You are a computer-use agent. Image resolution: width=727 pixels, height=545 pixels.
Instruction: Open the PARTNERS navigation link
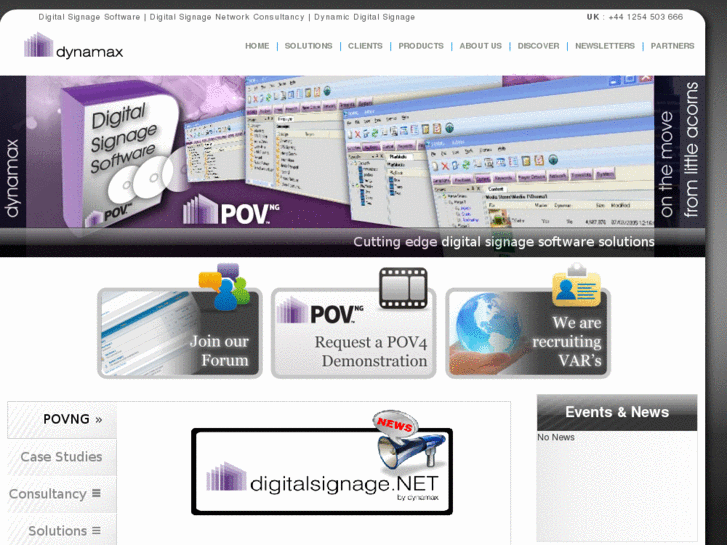672,46
